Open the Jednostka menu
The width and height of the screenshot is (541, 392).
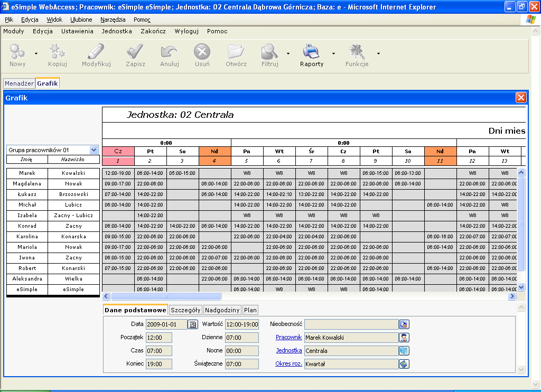point(117,31)
